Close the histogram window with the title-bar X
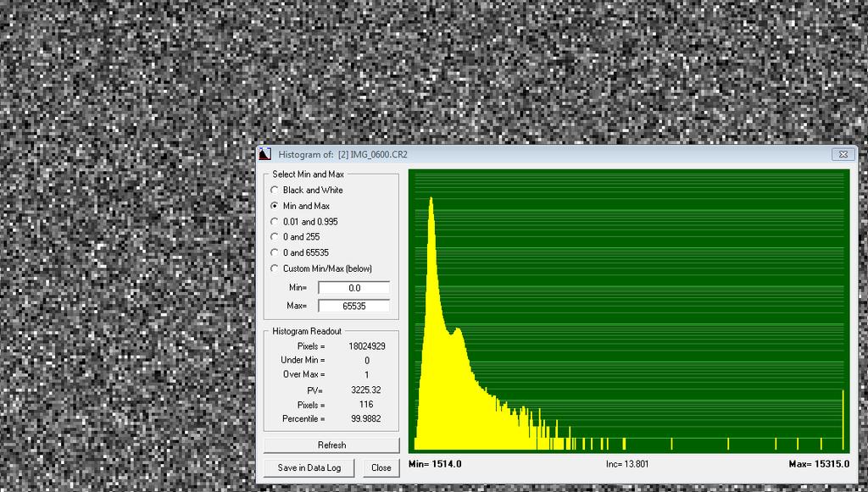The image size is (868, 492). click(843, 154)
